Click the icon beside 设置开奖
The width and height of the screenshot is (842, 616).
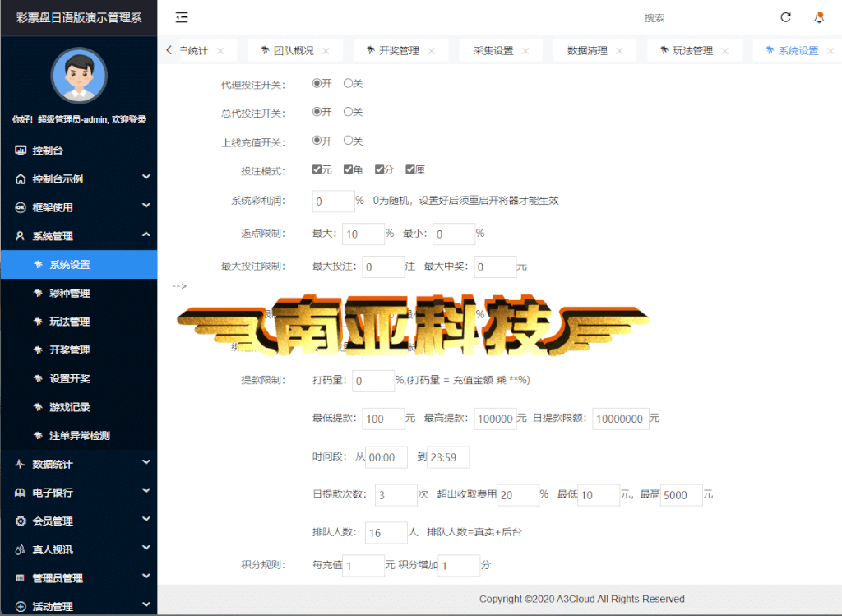pos(38,378)
